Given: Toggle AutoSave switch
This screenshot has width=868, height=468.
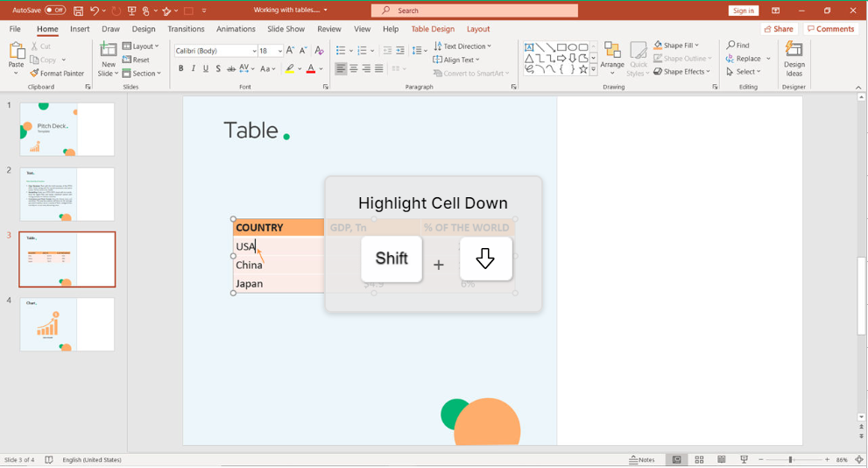Looking at the screenshot, I should [x=55, y=10].
